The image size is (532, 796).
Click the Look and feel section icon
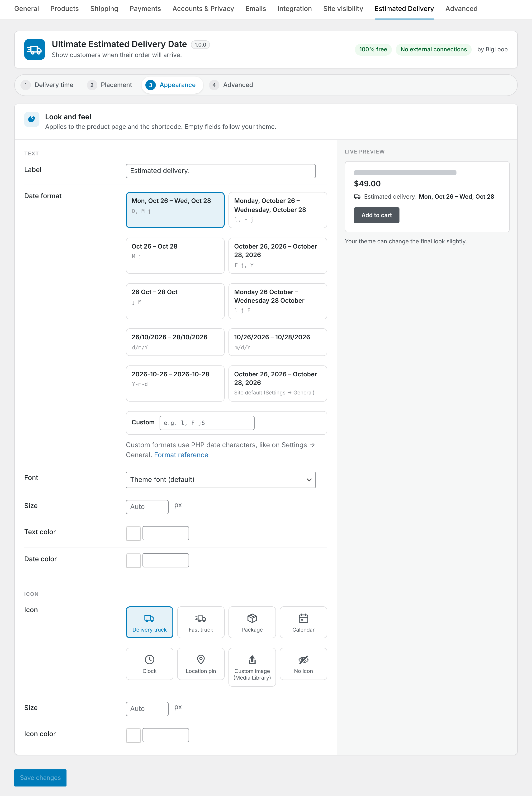[32, 119]
